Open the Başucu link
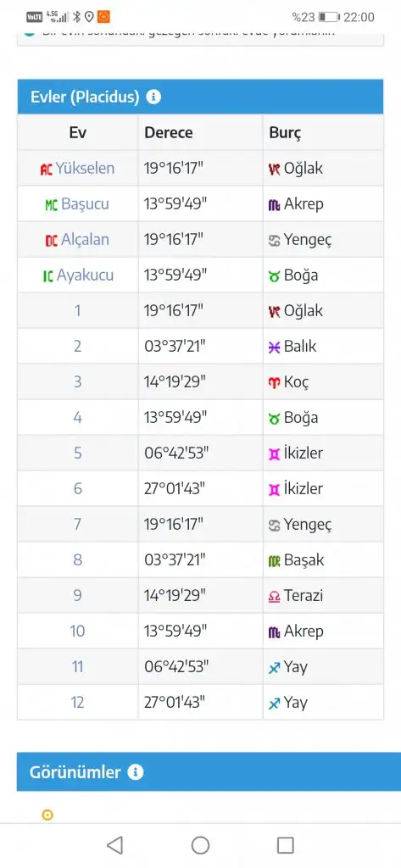Screen dimensions: 401x868 (86, 203)
